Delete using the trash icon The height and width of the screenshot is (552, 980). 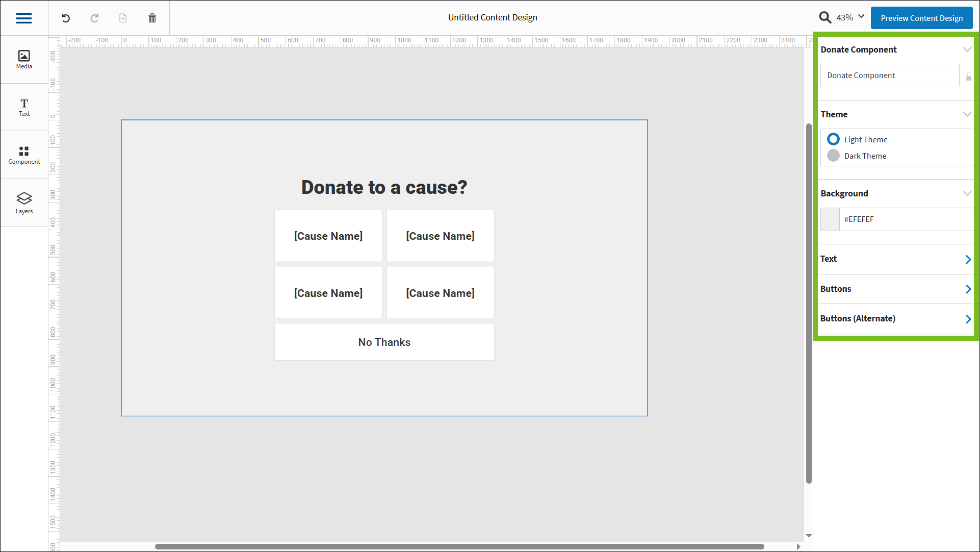tap(151, 18)
